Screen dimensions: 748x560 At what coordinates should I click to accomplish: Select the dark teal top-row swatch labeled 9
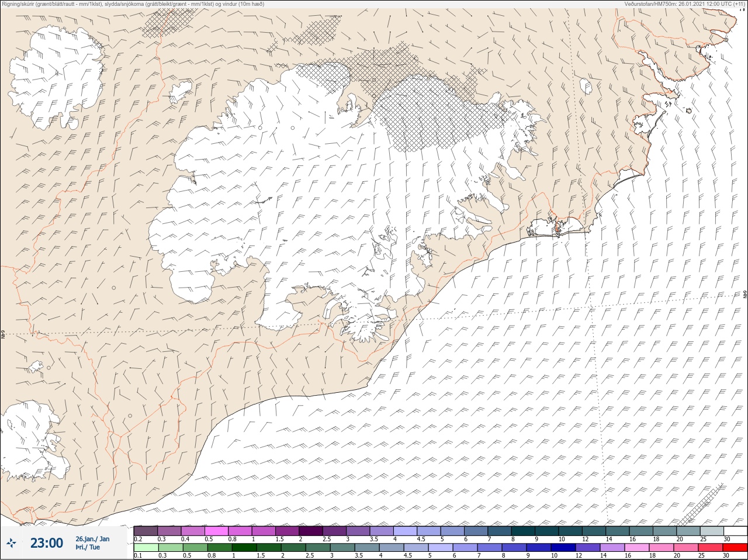(x=547, y=531)
